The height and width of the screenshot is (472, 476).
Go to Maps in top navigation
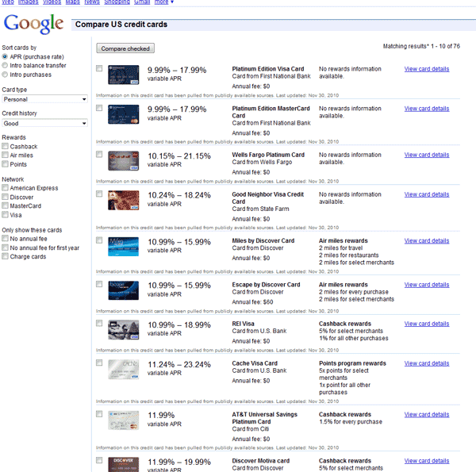tap(72, 2)
